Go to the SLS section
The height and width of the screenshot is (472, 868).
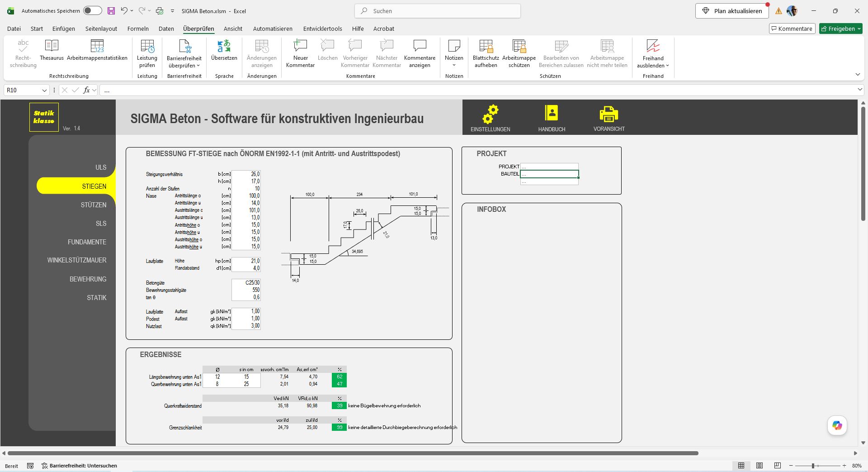pos(101,224)
